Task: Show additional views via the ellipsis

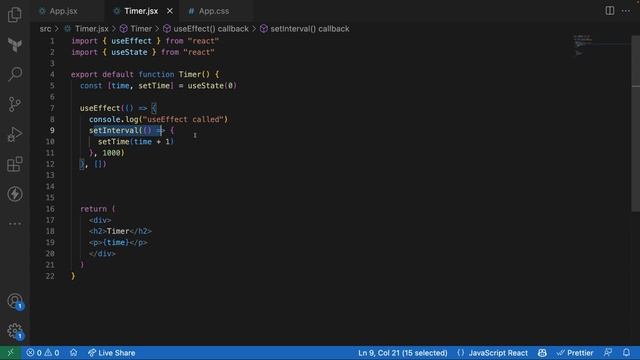Action: [x=15, y=224]
